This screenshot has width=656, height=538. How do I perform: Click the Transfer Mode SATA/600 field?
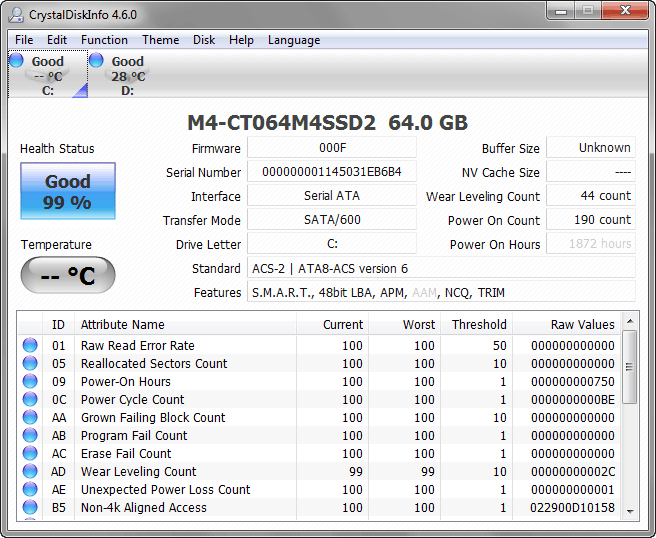pos(332,220)
